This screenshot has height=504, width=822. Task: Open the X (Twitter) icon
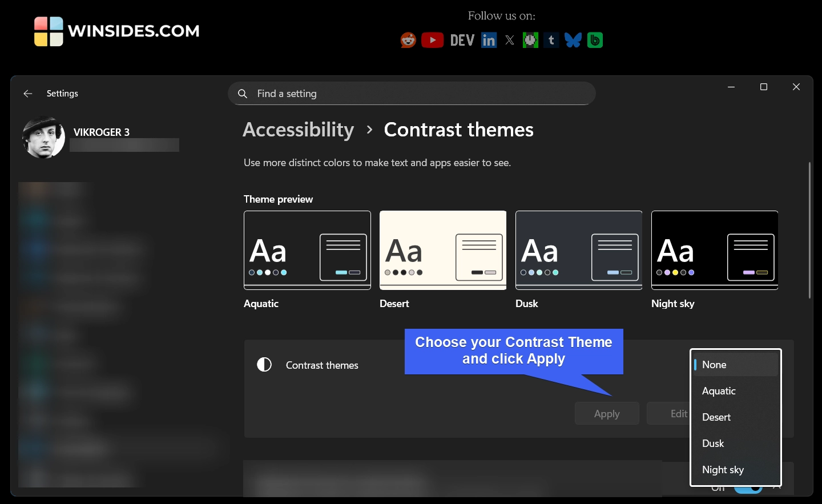pyautogui.click(x=509, y=40)
